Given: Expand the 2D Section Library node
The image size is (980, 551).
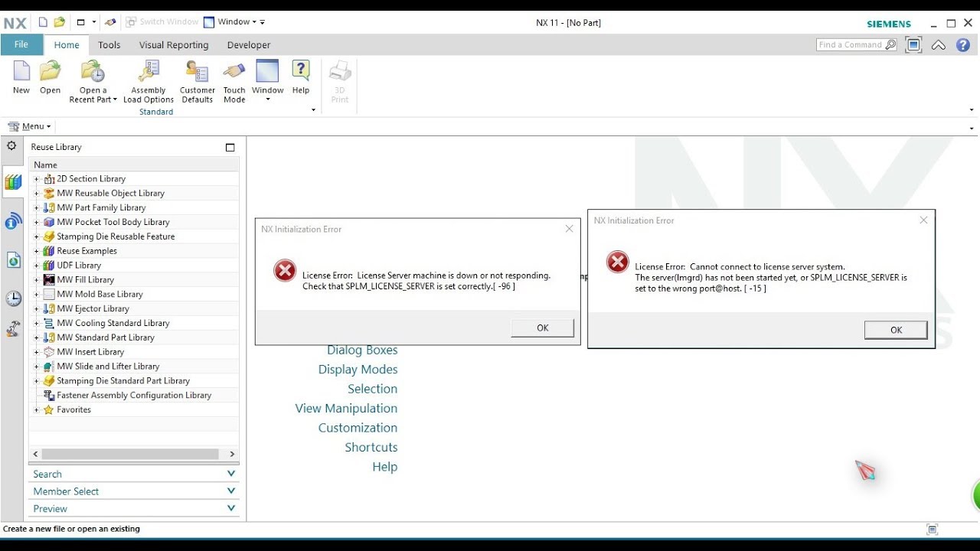Looking at the screenshot, I should (37, 179).
